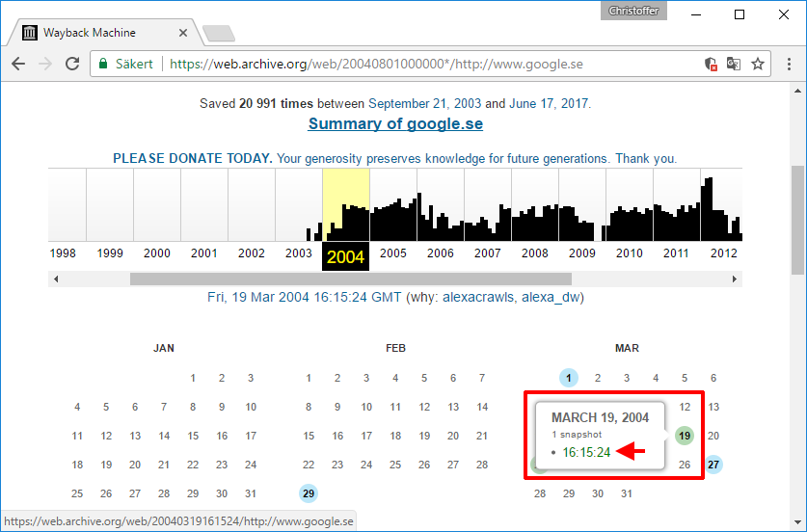Bookmark page using the star icon
This screenshot has height=532, width=807.
pyautogui.click(x=758, y=65)
